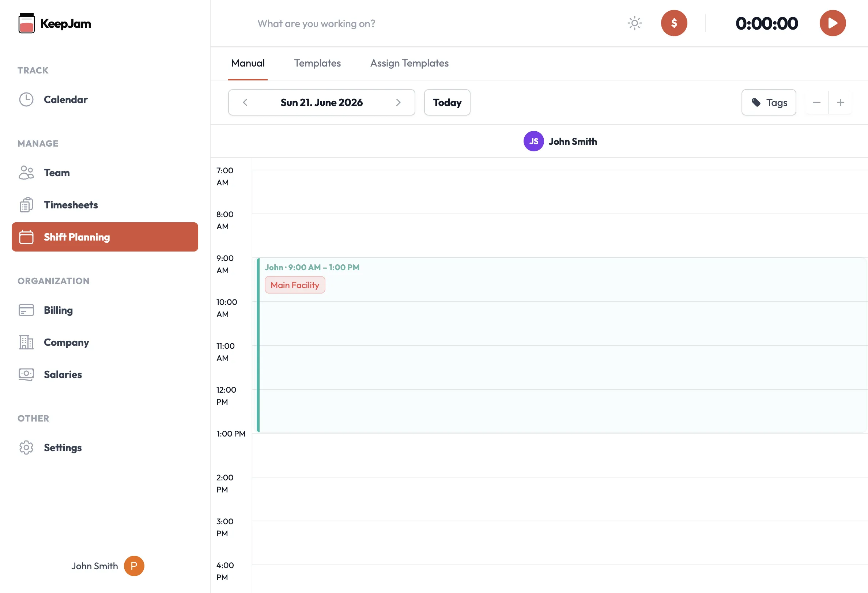Click the 4:00 PM time label

[225, 571]
